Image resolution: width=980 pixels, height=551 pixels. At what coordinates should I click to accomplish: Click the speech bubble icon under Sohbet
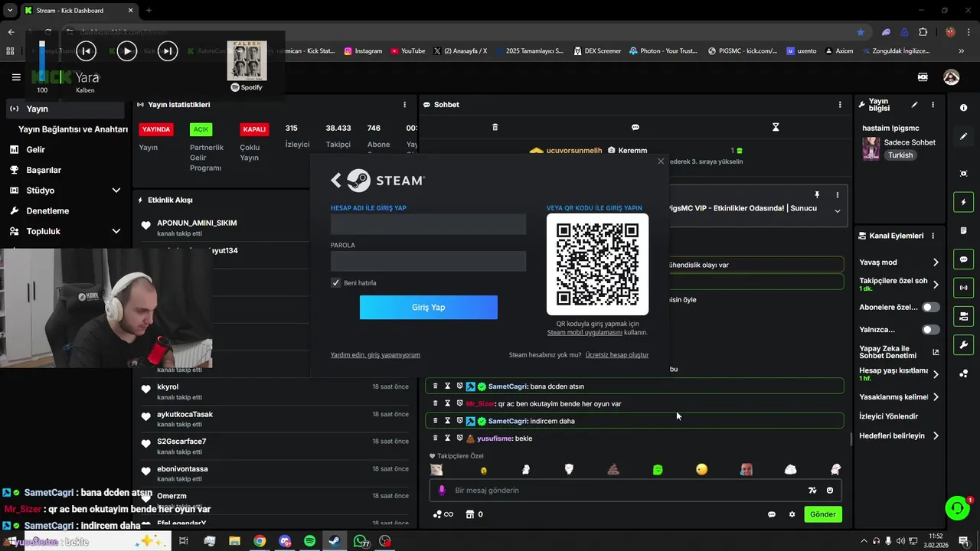635,127
